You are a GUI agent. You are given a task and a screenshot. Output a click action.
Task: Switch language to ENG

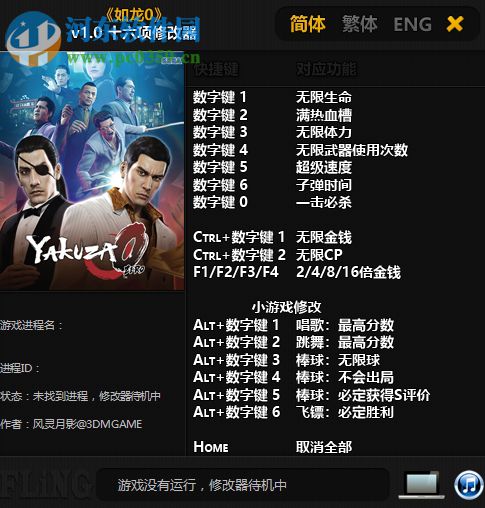413,25
